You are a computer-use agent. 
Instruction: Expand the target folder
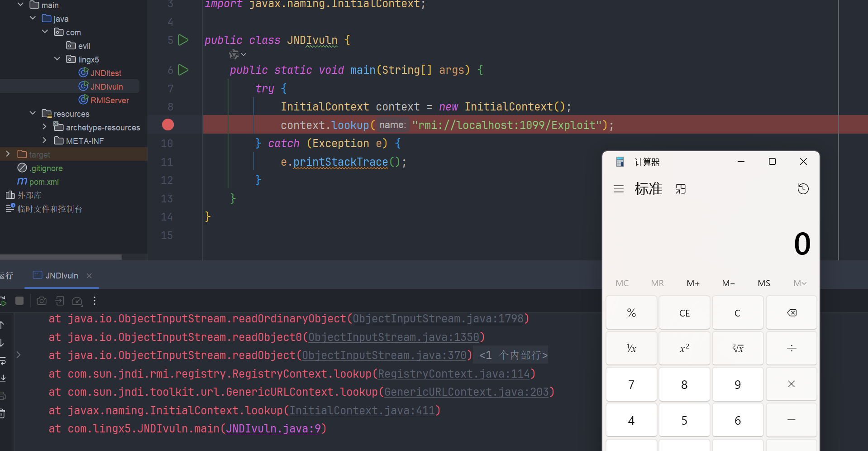click(8, 154)
